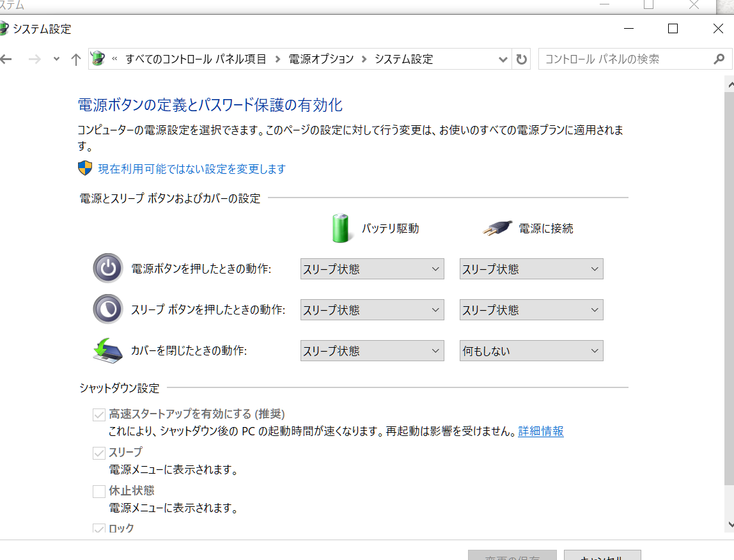Screen dimensions: 734x560
Task: Click the back navigation arrow
Action: click(x=6, y=59)
